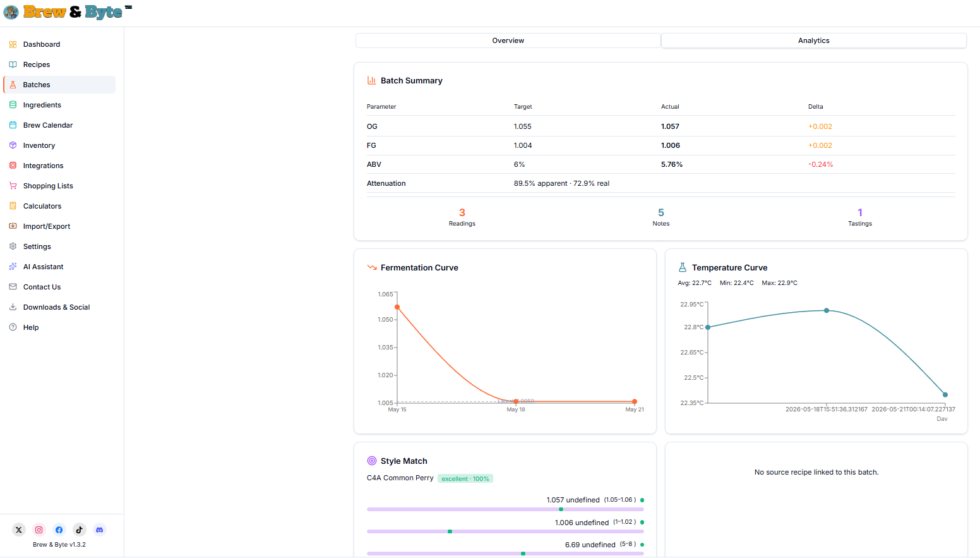Image resolution: width=980 pixels, height=558 pixels.
Task: Click the Temperature Curve flask icon
Action: pyautogui.click(x=683, y=267)
